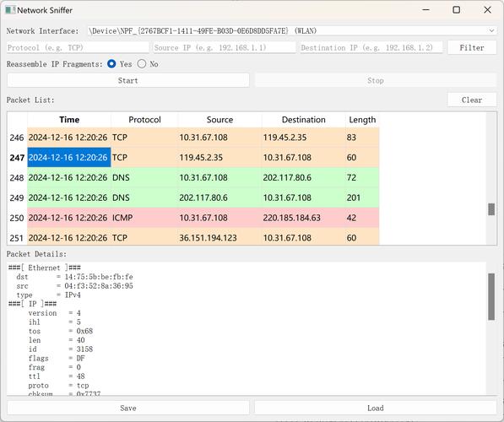Click the Destination IP filter field
The width and height of the screenshot is (504, 422).
[x=371, y=48]
